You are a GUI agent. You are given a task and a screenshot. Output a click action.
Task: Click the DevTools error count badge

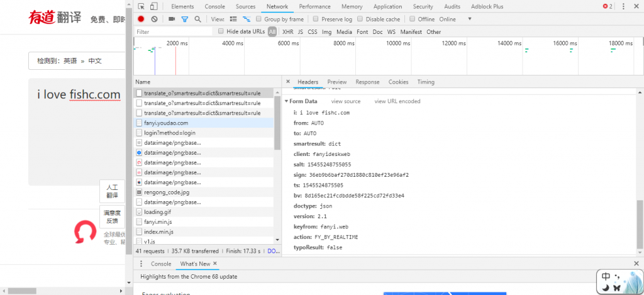[x=608, y=6]
